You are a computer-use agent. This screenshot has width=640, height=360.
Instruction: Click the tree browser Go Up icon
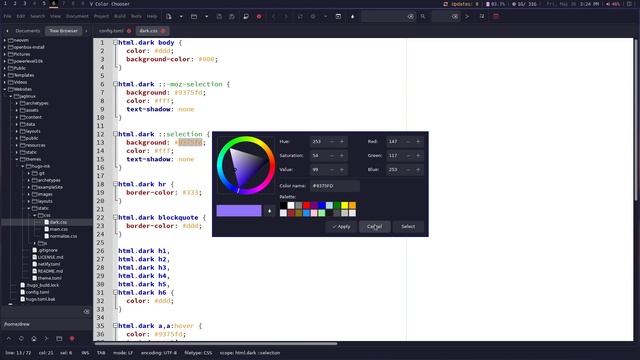point(9,338)
